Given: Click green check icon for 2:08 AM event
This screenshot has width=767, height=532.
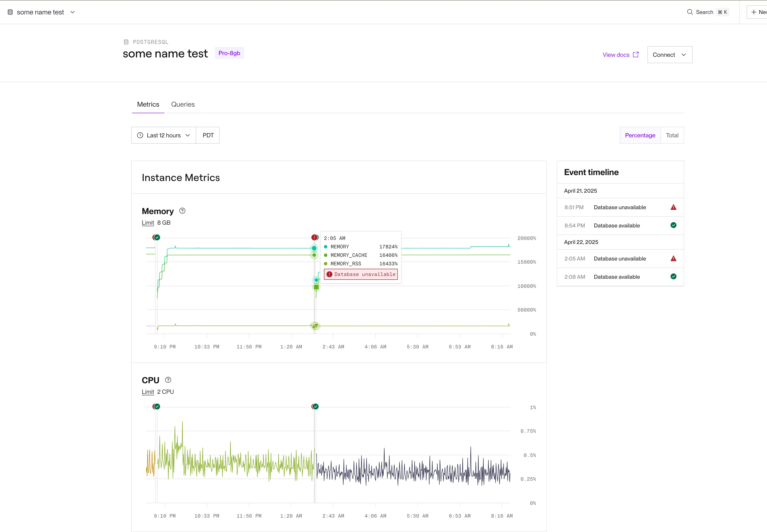Looking at the screenshot, I should pyautogui.click(x=673, y=277).
